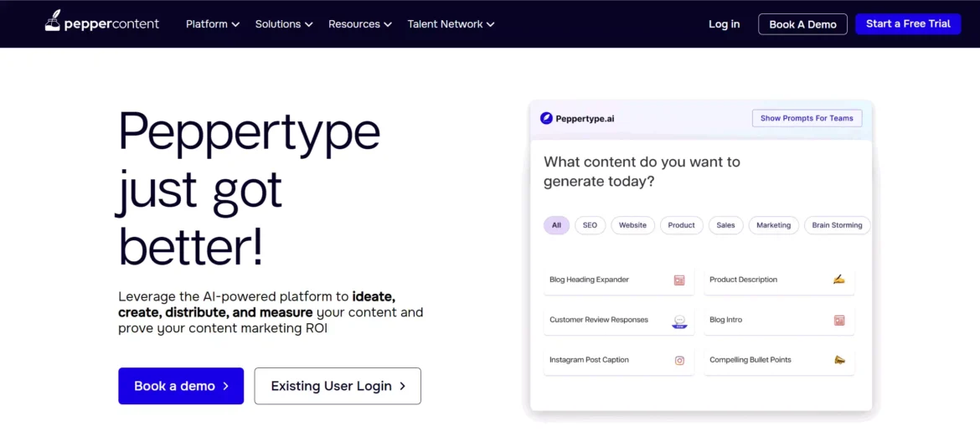The width and height of the screenshot is (980, 447).
Task: Open the Blog Intro card
Action: [x=779, y=321]
